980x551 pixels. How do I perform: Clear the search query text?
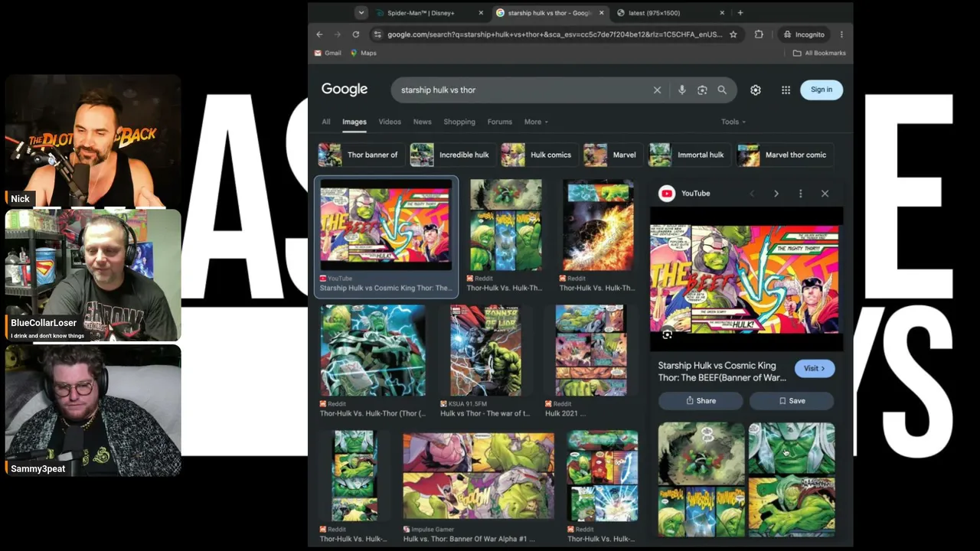point(657,90)
